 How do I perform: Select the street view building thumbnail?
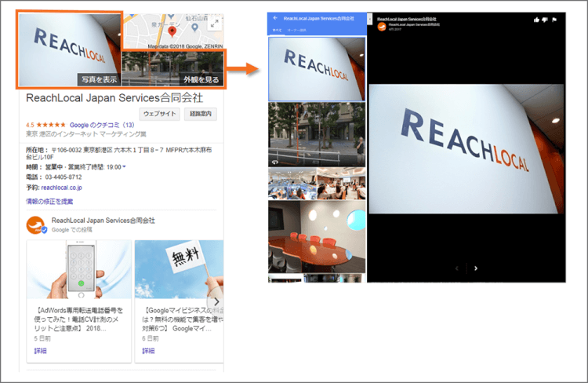point(317,134)
